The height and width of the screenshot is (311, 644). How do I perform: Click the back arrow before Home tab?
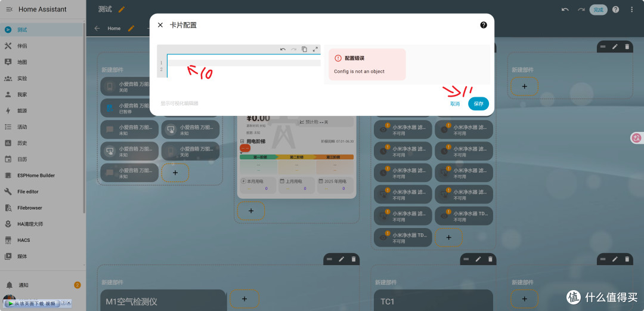[x=97, y=29]
